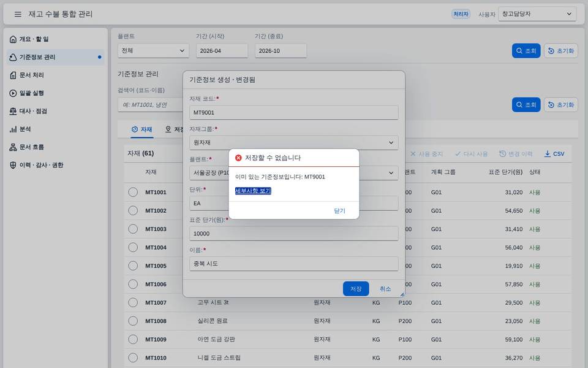588x368 pixels.
Task: Click the lower 조회 button by 검색어
Action: click(x=526, y=105)
